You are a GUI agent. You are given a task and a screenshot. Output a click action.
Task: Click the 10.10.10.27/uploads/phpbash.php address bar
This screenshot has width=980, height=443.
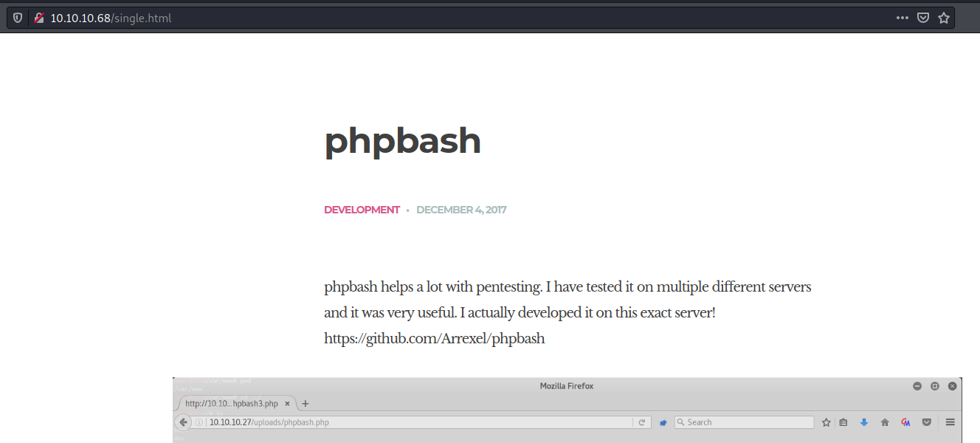pyautogui.click(x=413, y=422)
